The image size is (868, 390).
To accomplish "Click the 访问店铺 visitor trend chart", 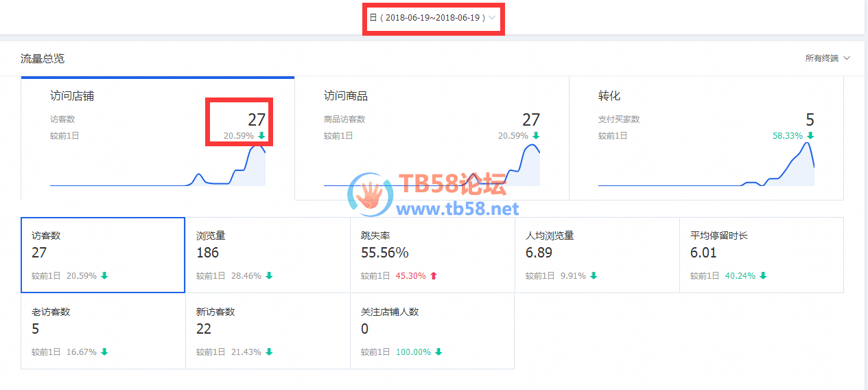I will pyautogui.click(x=158, y=165).
